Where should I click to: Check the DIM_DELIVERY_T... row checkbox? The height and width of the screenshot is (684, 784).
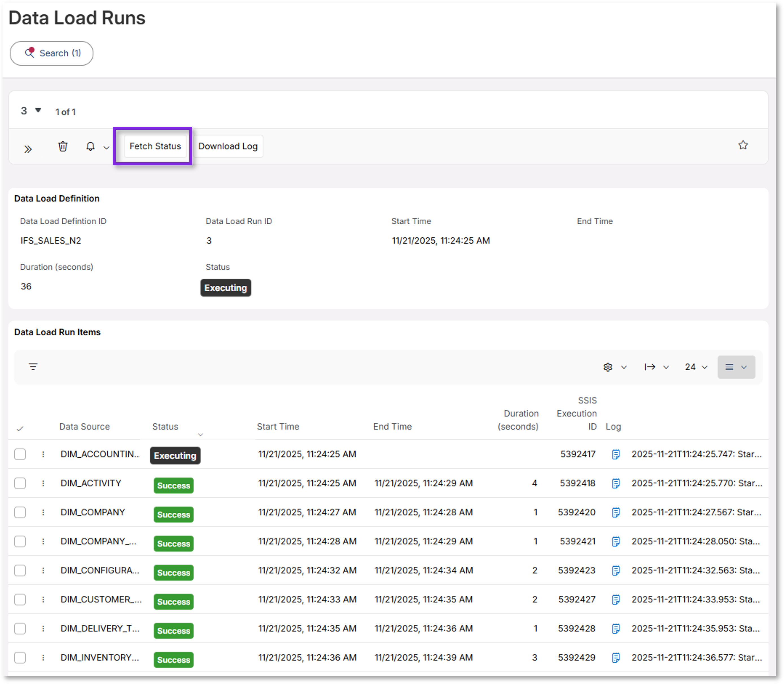[20, 628]
